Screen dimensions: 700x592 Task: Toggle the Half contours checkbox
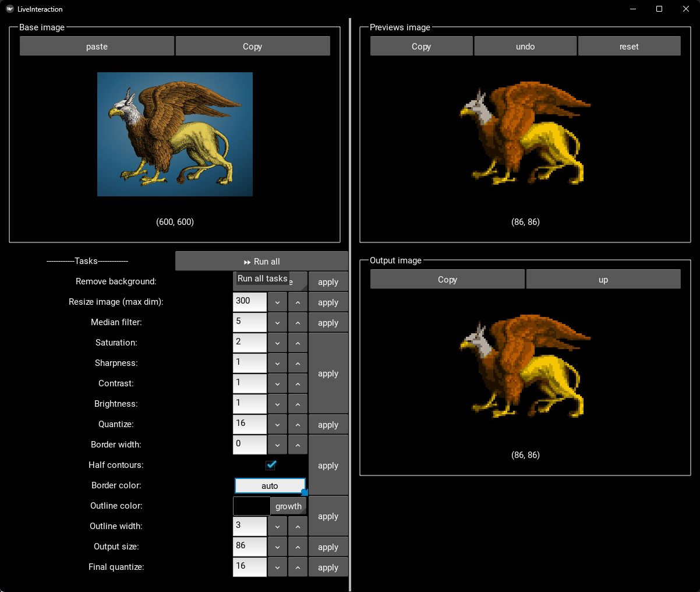coord(270,465)
